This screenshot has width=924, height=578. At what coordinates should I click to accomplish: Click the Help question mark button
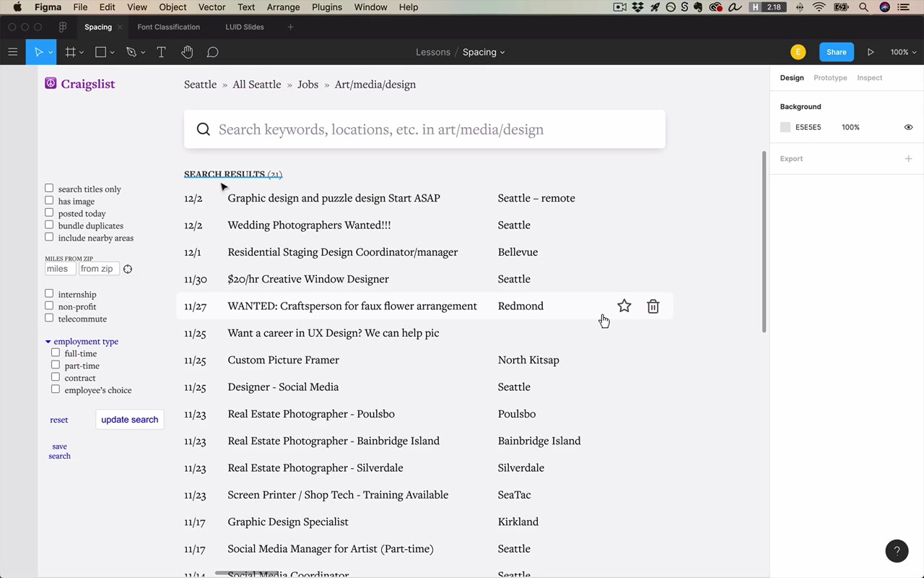pos(897,551)
